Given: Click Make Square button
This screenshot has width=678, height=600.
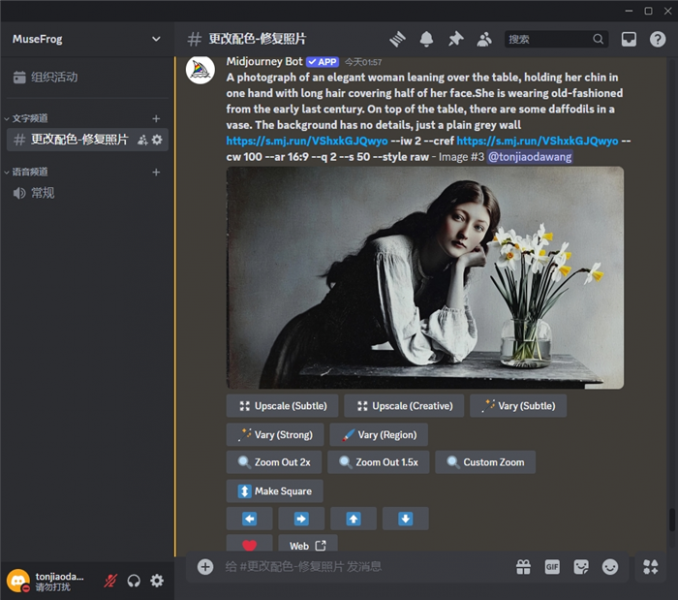Looking at the screenshot, I should coord(275,491).
